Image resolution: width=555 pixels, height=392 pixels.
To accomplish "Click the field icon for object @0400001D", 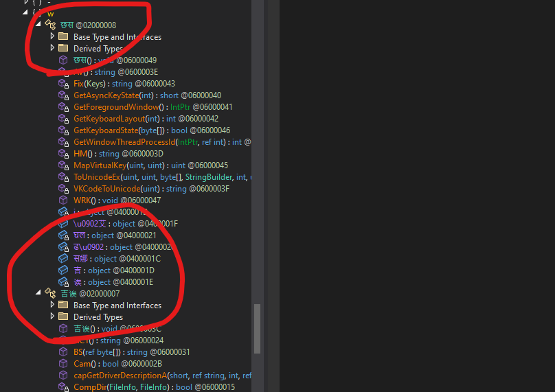I will click(x=63, y=270).
